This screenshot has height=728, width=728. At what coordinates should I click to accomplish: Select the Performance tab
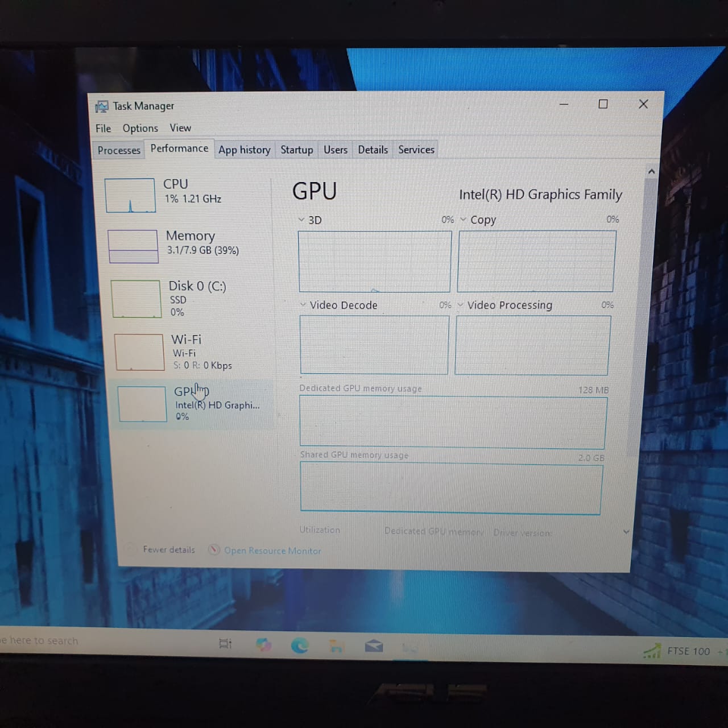(x=179, y=148)
